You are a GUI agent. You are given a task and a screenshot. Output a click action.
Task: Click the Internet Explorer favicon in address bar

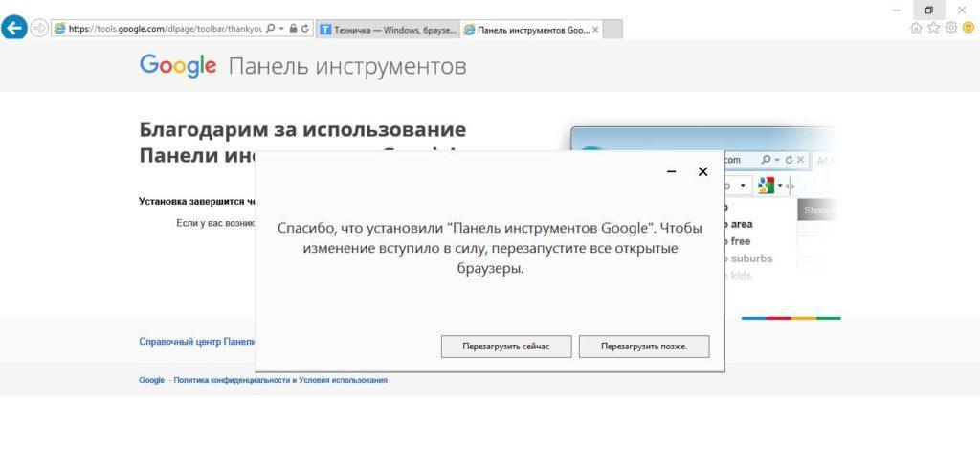(60, 29)
